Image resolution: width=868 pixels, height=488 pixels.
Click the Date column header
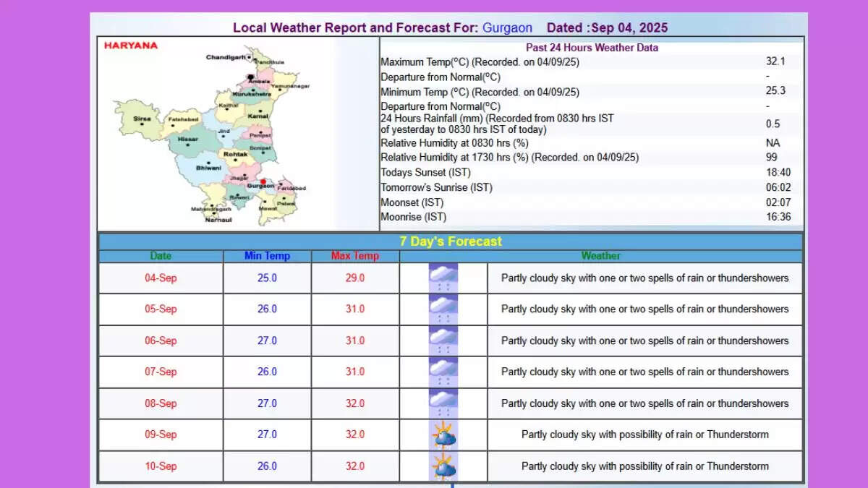[x=161, y=256]
